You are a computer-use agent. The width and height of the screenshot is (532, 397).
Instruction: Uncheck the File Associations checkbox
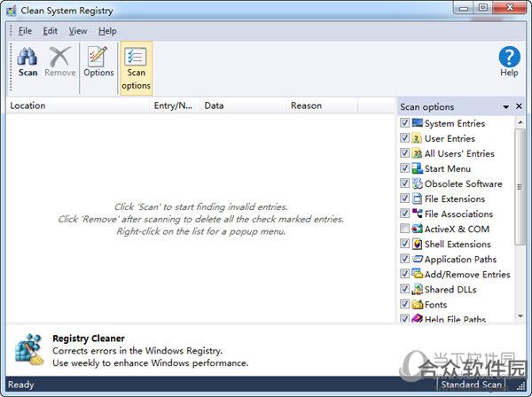[404, 214]
